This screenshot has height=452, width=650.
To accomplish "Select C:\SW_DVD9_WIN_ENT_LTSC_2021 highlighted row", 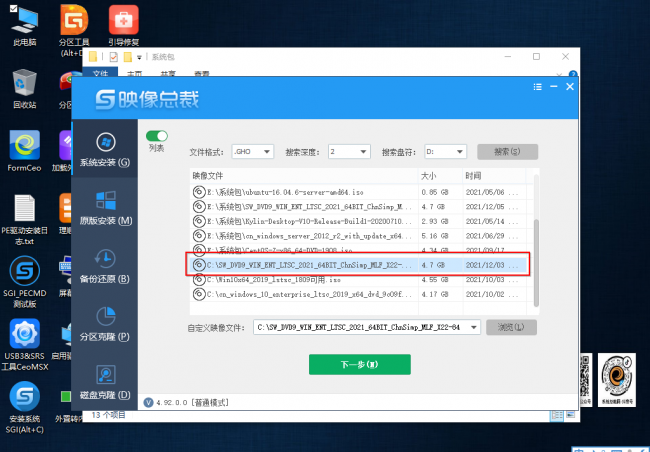I will (x=359, y=265).
